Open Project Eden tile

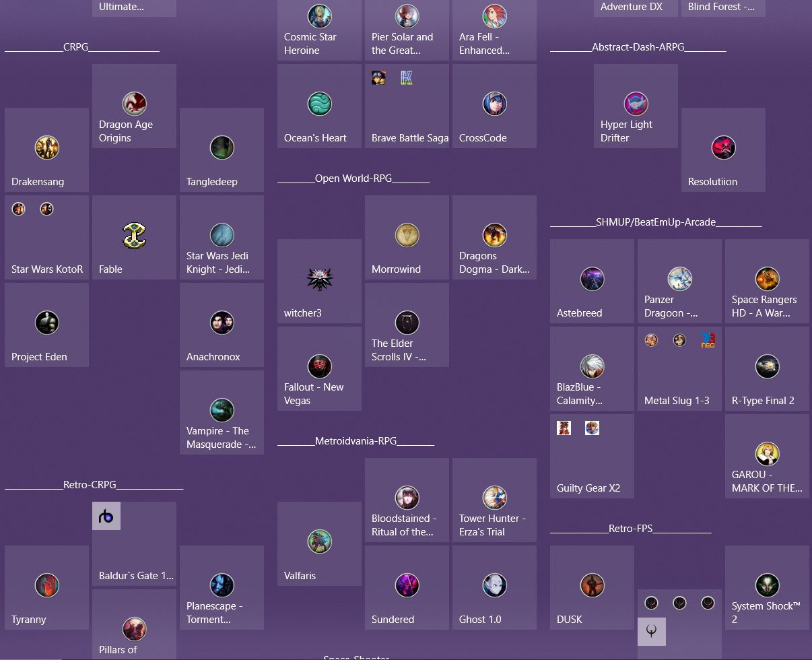[46, 325]
